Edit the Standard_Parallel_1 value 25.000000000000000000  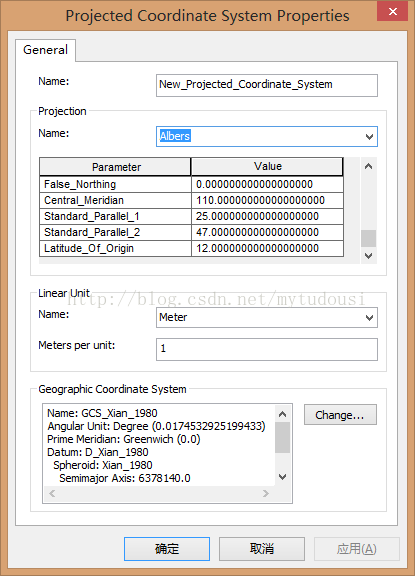click(x=267, y=216)
